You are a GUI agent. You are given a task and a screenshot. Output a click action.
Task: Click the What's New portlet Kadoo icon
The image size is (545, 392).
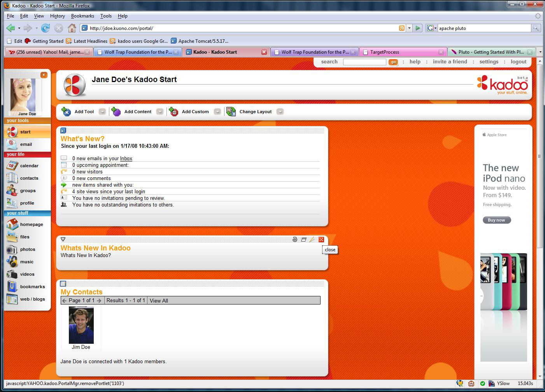63,131
